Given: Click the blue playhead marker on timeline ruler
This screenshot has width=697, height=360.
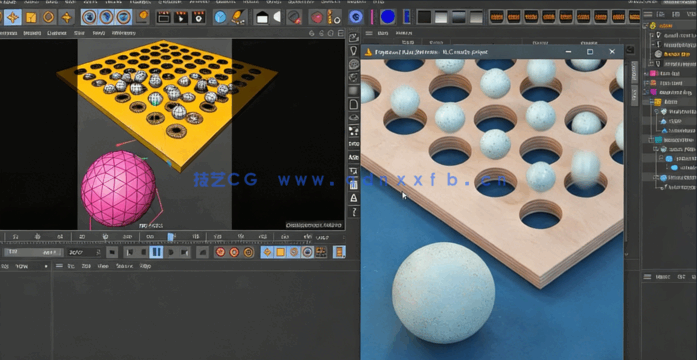Looking at the screenshot, I should click(x=171, y=237).
